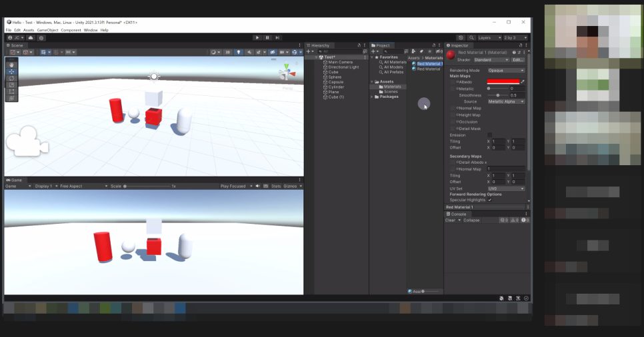Click the Pause button in toolbar
Screen dimensions: 644x337
coord(267,38)
